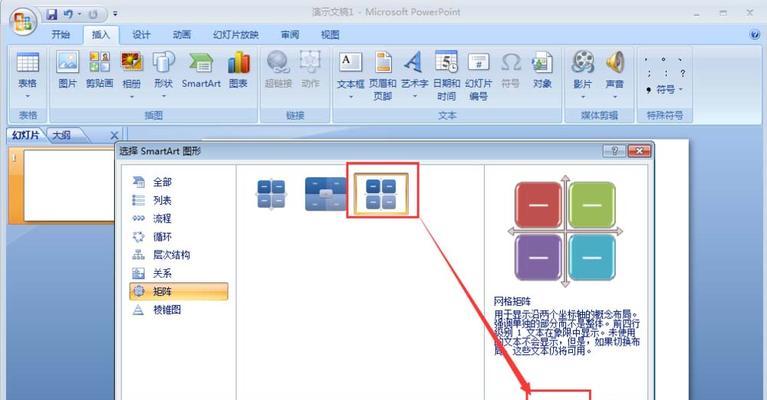Insert 幻灯片编号 slide number
The height and width of the screenshot is (400, 767).
tap(478, 76)
